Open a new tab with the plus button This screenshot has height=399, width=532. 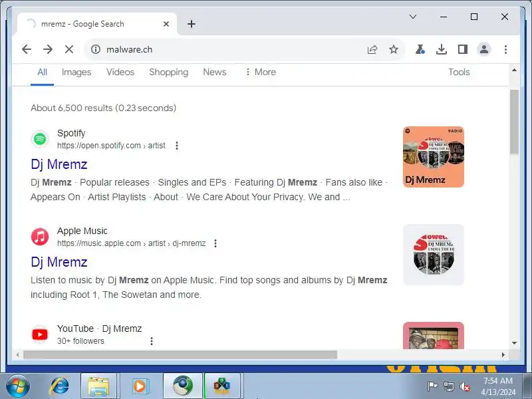click(x=192, y=24)
